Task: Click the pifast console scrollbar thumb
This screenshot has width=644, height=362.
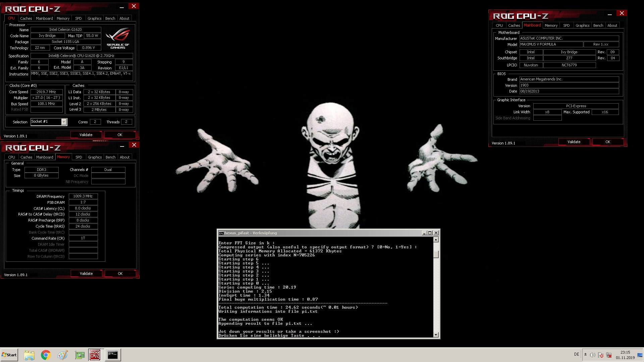Action: click(x=436, y=254)
